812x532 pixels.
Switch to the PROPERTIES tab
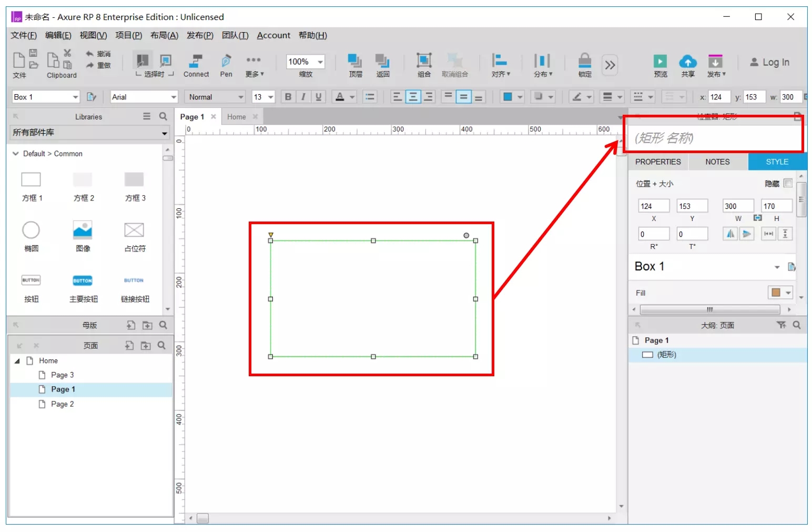click(x=657, y=162)
